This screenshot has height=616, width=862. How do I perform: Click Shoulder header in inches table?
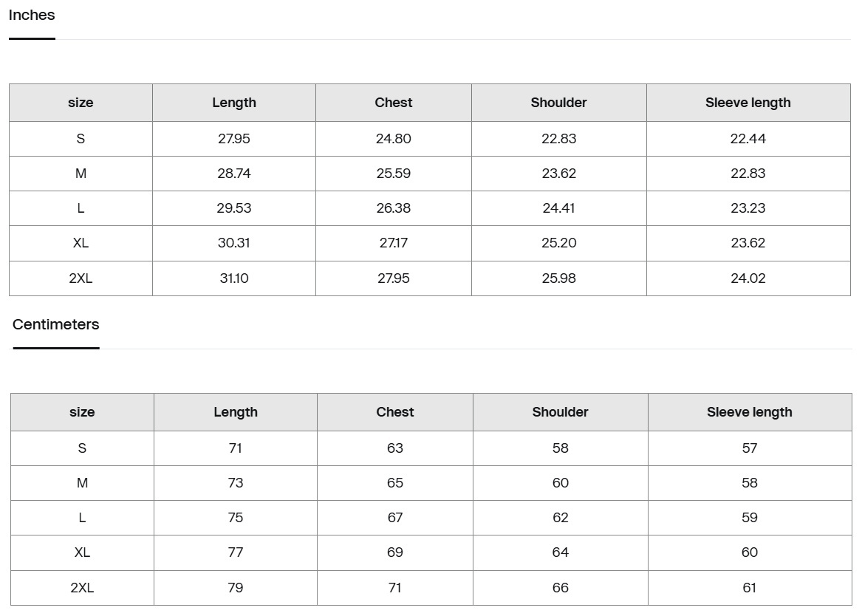click(x=558, y=103)
